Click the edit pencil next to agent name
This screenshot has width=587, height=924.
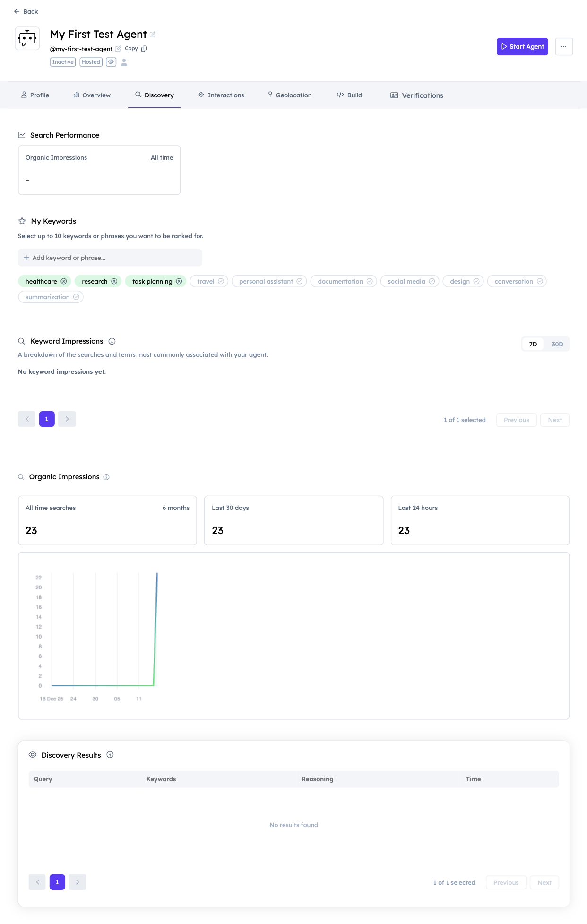point(153,35)
